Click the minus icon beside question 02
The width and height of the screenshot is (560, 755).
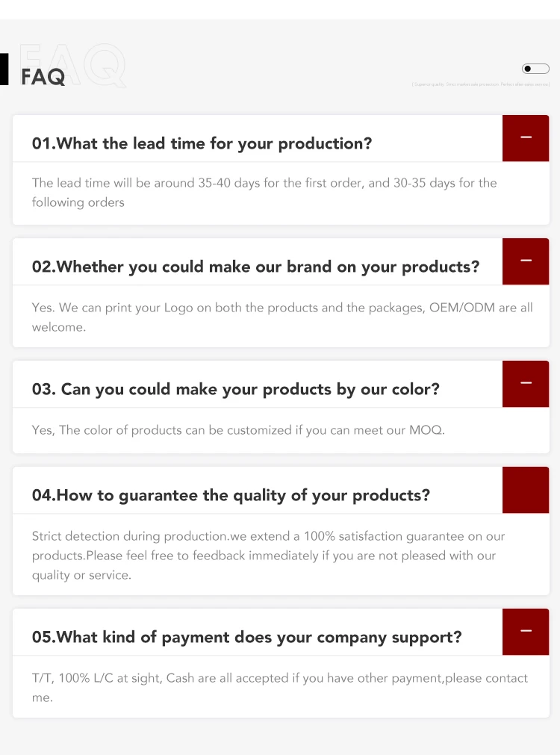point(526,261)
